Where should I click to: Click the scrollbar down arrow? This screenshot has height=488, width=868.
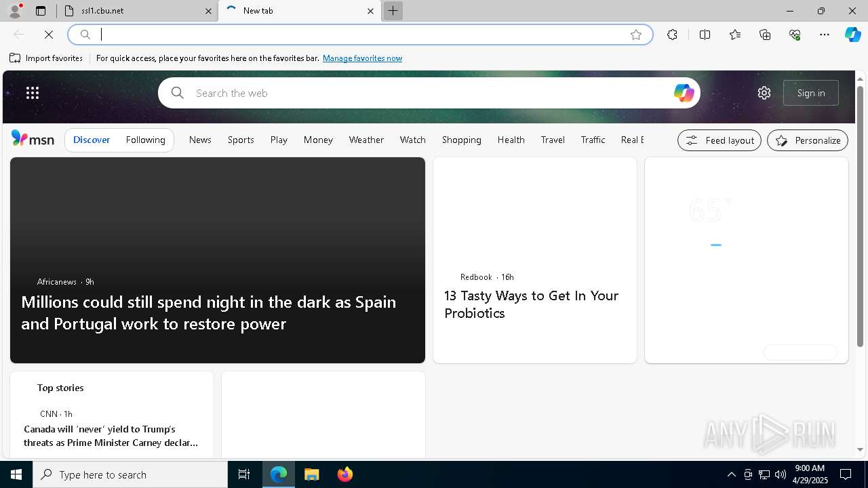coord(860,449)
